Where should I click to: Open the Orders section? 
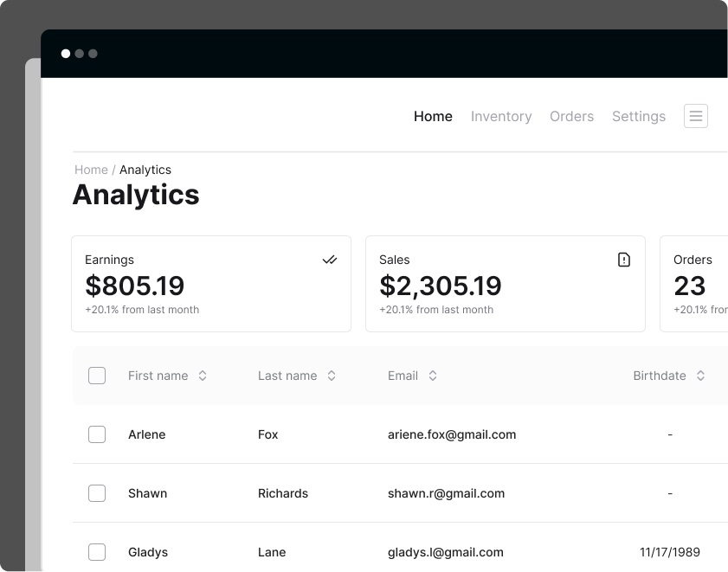[x=571, y=116]
